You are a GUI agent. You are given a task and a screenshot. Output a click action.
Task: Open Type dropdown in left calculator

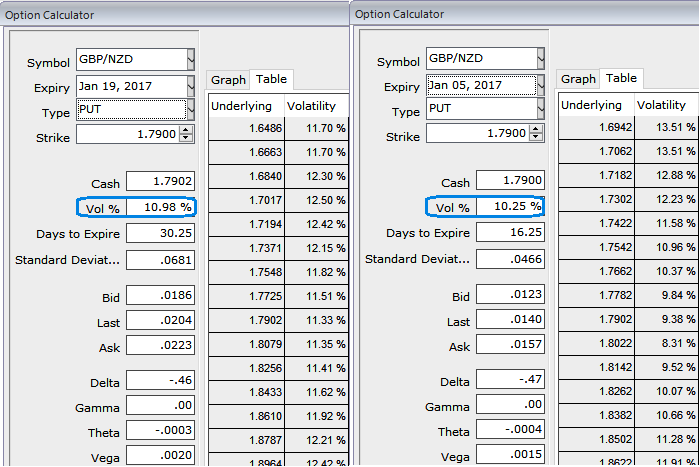(191, 109)
